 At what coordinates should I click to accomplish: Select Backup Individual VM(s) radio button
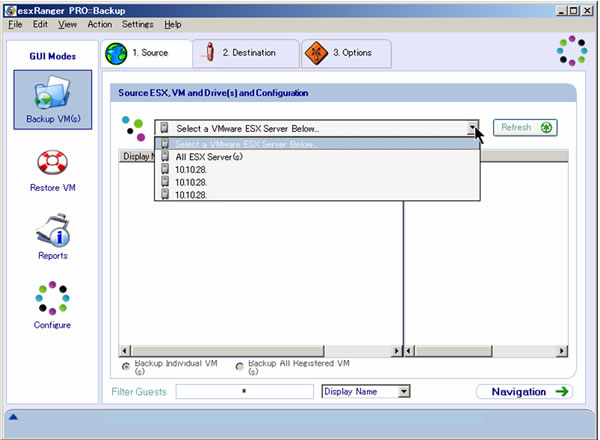click(126, 367)
